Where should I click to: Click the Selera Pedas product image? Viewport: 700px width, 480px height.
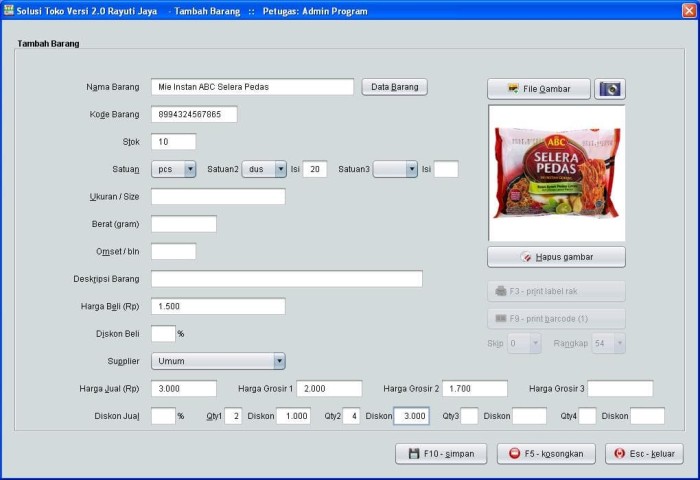pos(557,173)
